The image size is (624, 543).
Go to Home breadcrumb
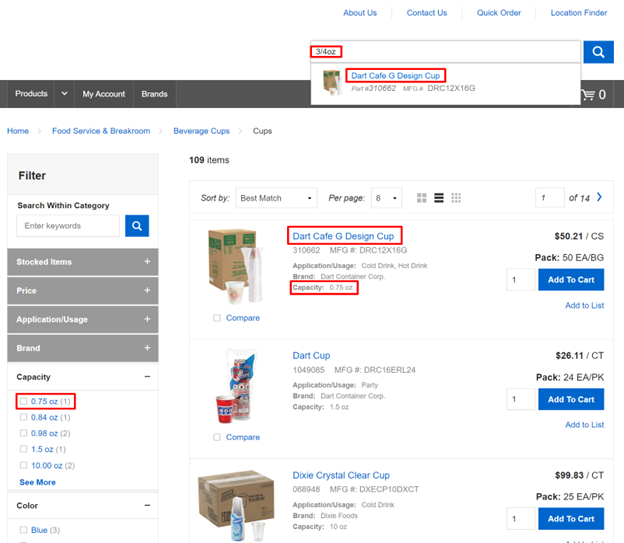[18, 131]
